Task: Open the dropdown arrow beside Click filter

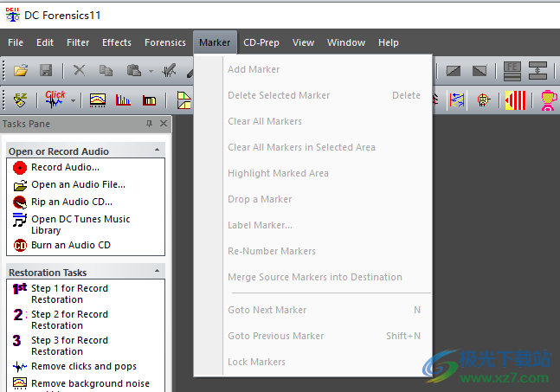Action: [74, 100]
